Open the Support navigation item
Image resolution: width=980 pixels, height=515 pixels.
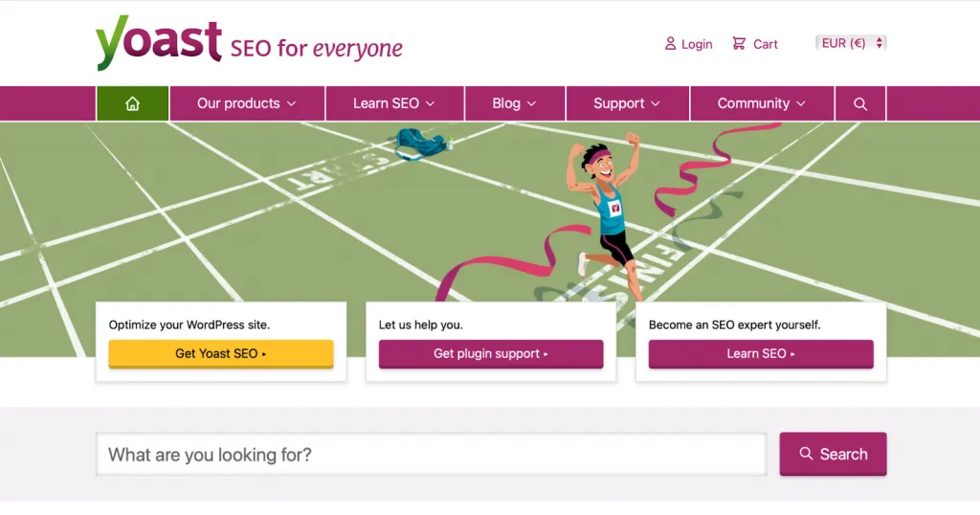628,103
